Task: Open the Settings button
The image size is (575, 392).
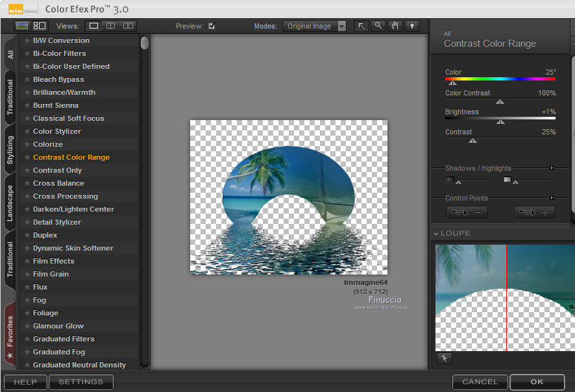Action: tap(81, 382)
